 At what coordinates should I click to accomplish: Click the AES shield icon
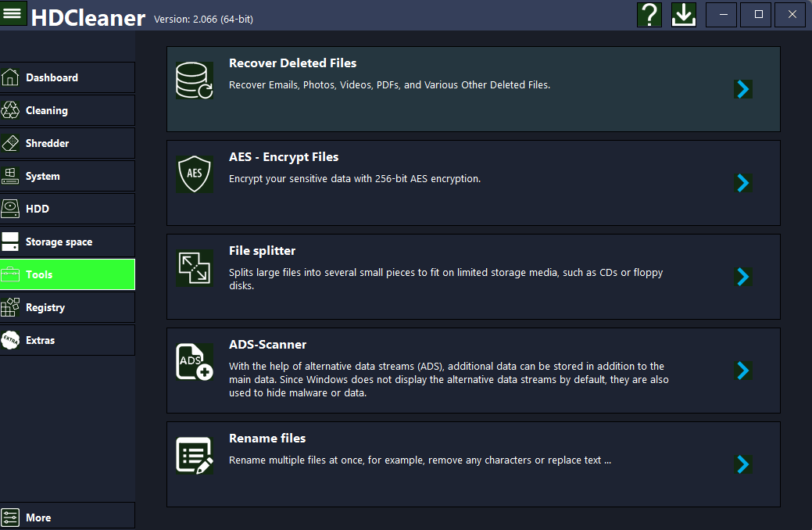pos(194,174)
